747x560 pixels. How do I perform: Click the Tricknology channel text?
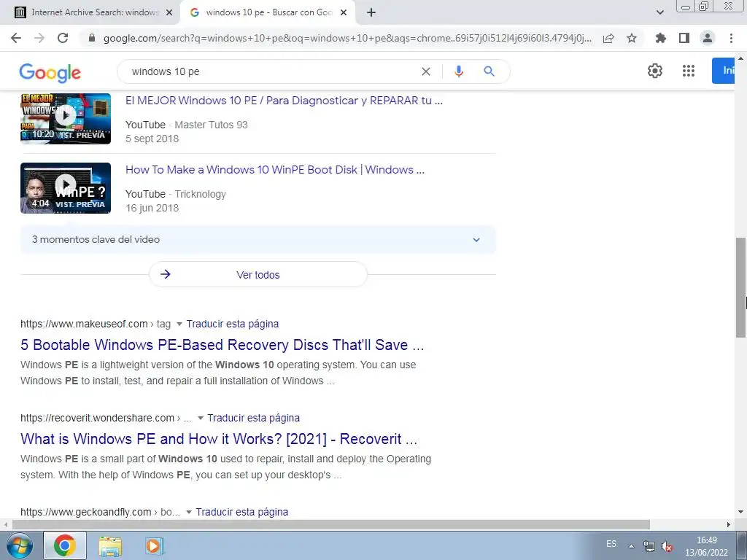point(200,194)
